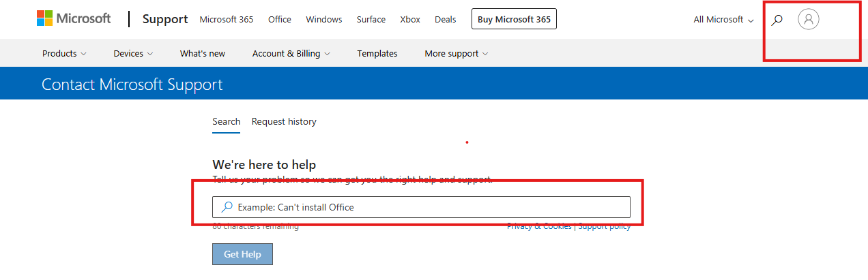Switch to the Request history tab

(284, 121)
